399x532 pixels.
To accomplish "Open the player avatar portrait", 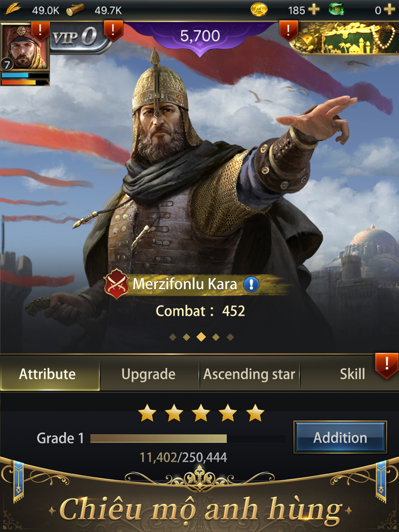I will (24, 47).
